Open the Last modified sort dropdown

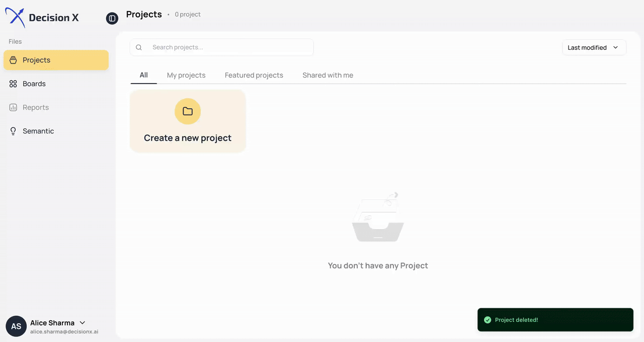(x=594, y=47)
